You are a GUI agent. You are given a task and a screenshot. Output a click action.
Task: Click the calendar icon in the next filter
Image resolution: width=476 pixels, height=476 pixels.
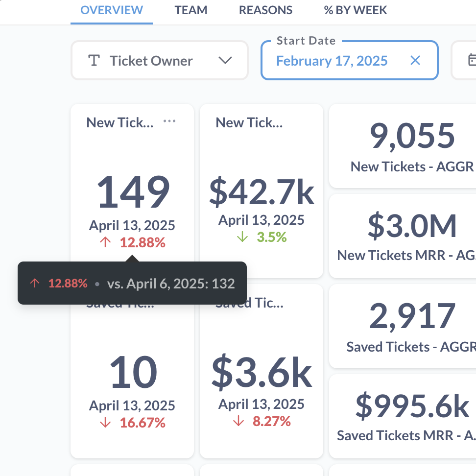pos(472,60)
